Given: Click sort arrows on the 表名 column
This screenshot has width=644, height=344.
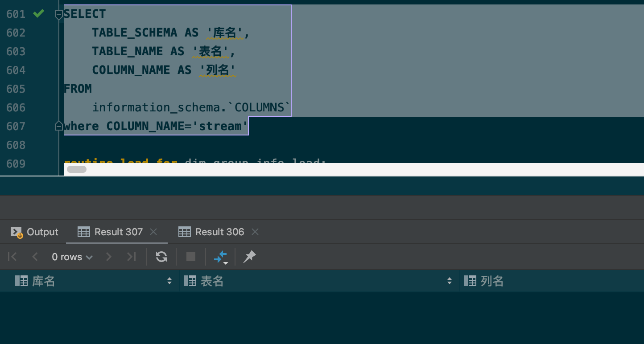Looking at the screenshot, I should [450, 281].
